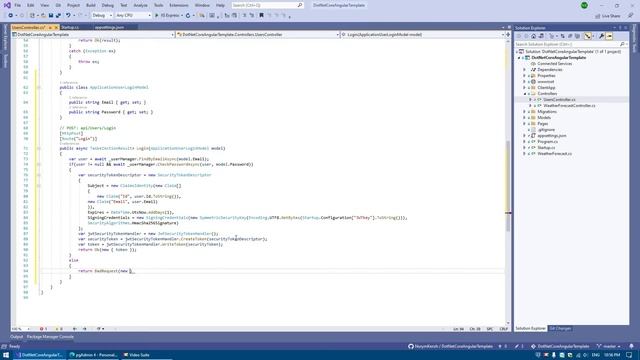The height and width of the screenshot is (360, 640).
Task: Click the Navigate Backward toolbar icon
Action: (11, 16)
